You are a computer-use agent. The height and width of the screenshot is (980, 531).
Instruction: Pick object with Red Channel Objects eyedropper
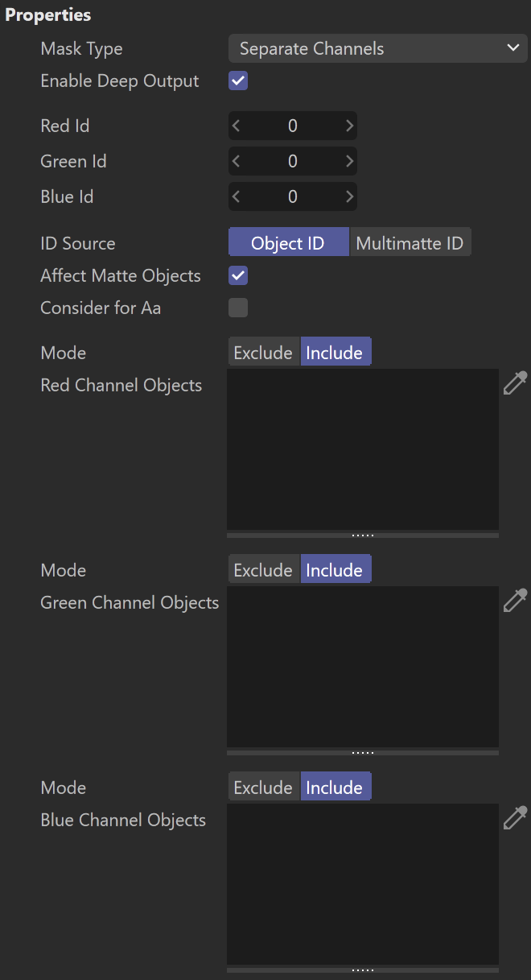(515, 382)
